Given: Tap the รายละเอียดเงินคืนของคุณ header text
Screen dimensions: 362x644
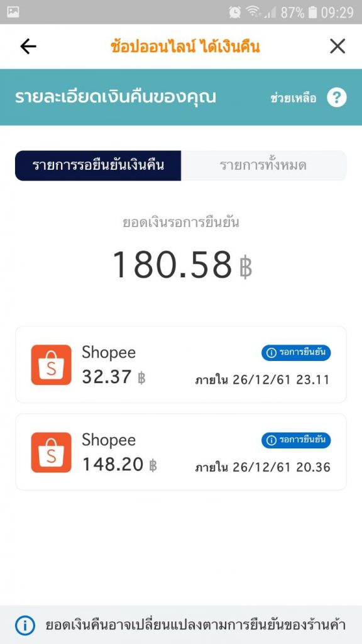Looking at the screenshot, I should pyautogui.click(x=116, y=97).
